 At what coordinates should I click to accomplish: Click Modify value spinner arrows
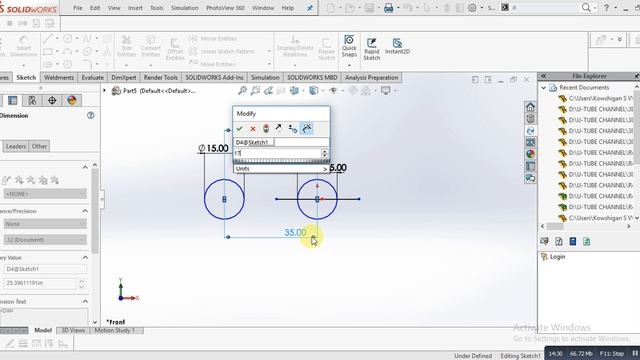[x=325, y=153]
